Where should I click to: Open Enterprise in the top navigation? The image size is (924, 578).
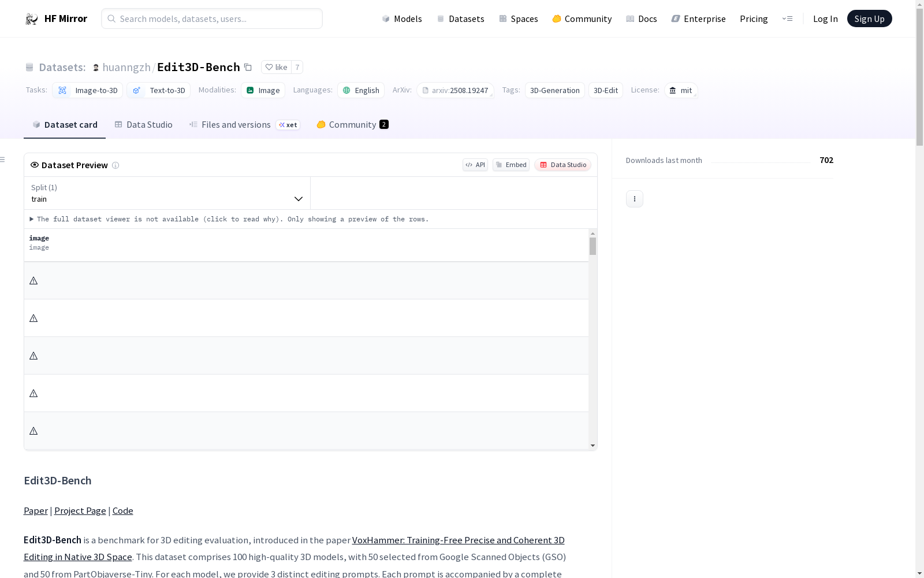click(x=699, y=19)
